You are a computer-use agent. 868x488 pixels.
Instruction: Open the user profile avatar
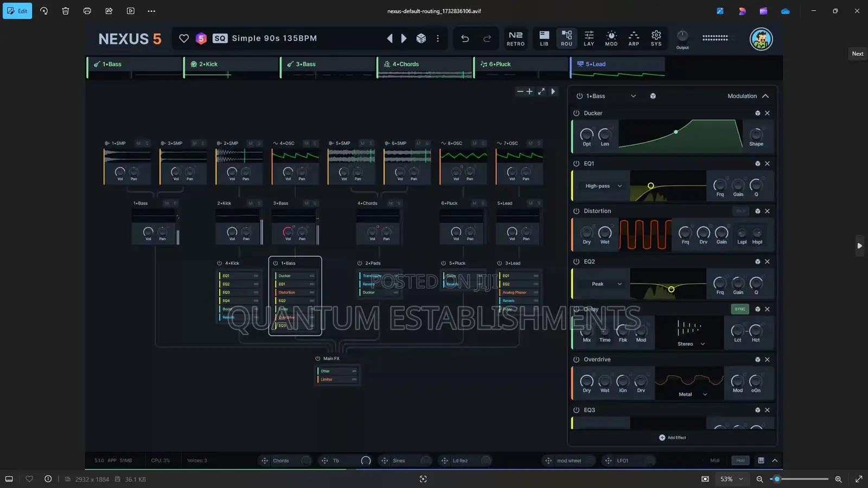click(x=761, y=39)
